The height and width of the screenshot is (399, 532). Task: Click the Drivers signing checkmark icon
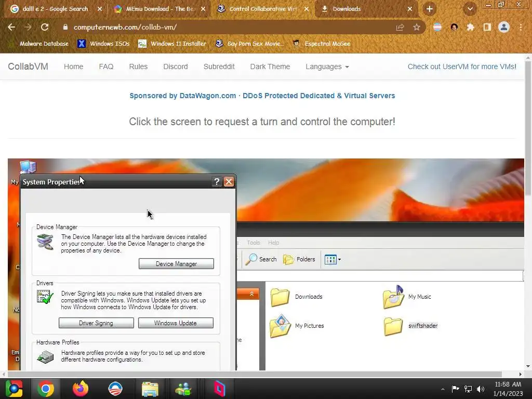(x=45, y=297)
